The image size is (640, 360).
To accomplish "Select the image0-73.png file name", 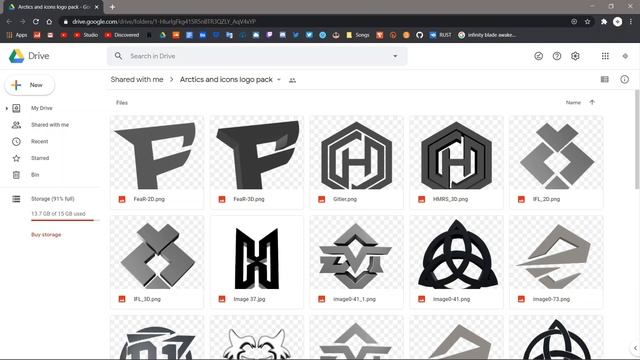I will pos(551,299).
